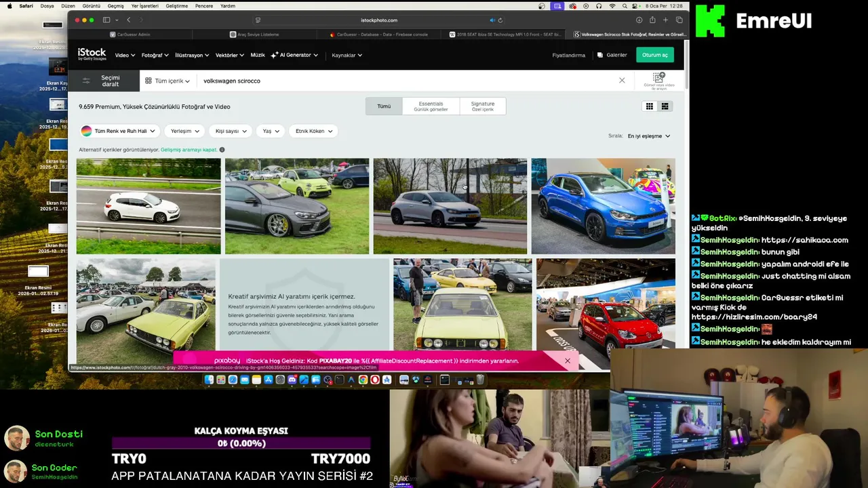The width and height of the screenshot is (868, 488).
Task: Click the iStock logo
Action: click(92, 54)
